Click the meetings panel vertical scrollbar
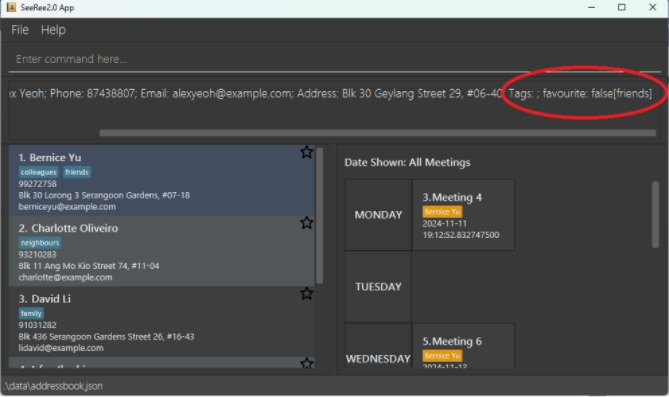 point(655,214)
